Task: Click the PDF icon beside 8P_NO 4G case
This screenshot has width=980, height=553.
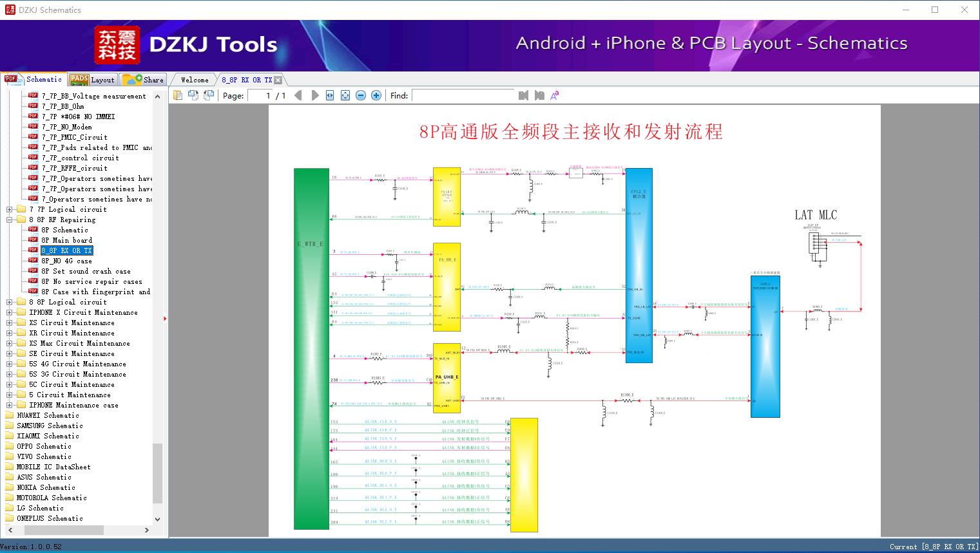Action: coord(34,260)
